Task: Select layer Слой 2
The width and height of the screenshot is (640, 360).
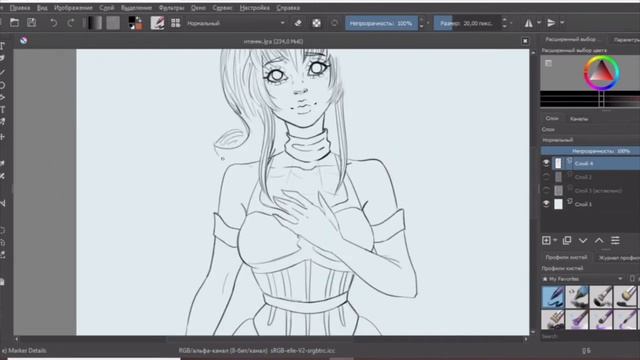Action: (x=596, y=177)
